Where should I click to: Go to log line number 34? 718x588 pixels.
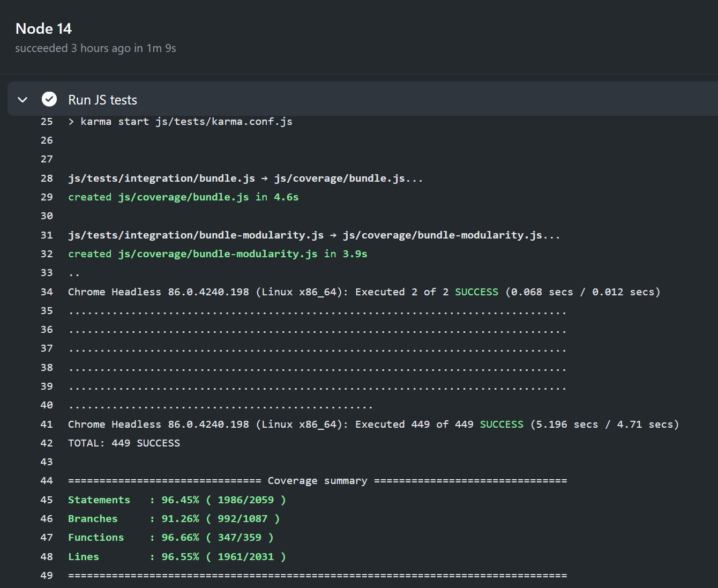47,292
